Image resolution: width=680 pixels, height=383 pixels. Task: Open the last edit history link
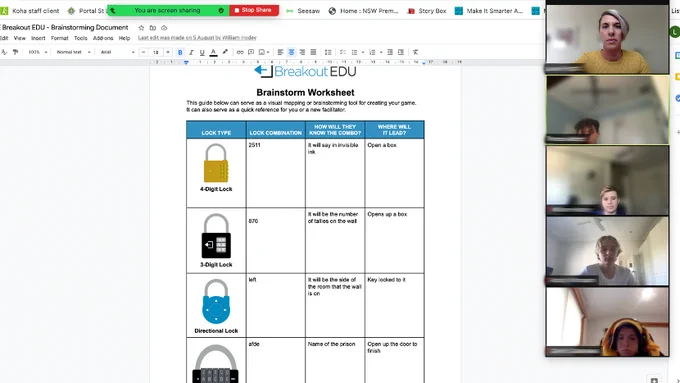coord(197,38)
